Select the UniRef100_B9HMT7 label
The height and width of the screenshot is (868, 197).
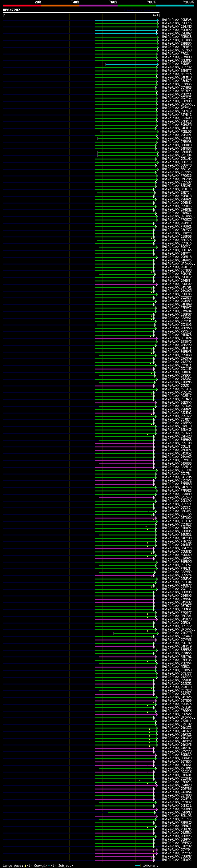tap(176, 71)
